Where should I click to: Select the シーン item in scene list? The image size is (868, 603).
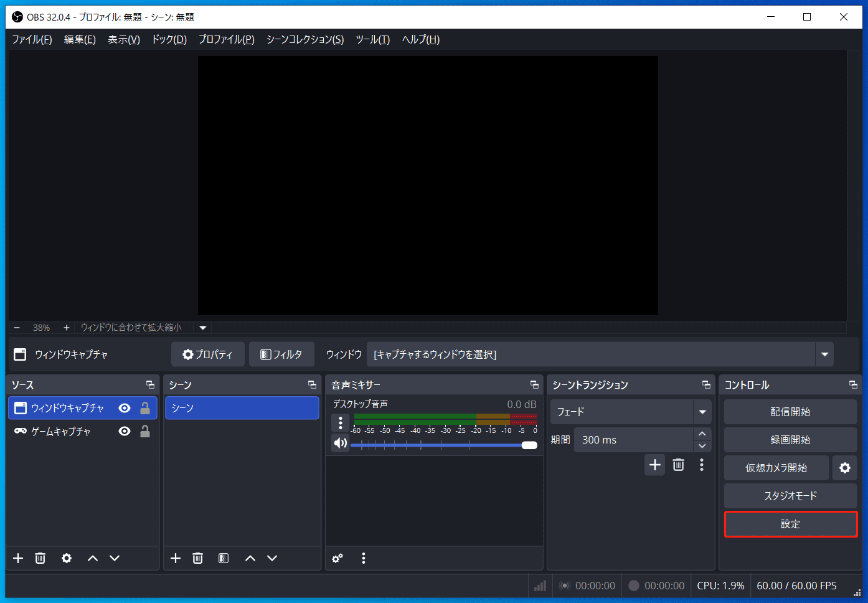242,408
